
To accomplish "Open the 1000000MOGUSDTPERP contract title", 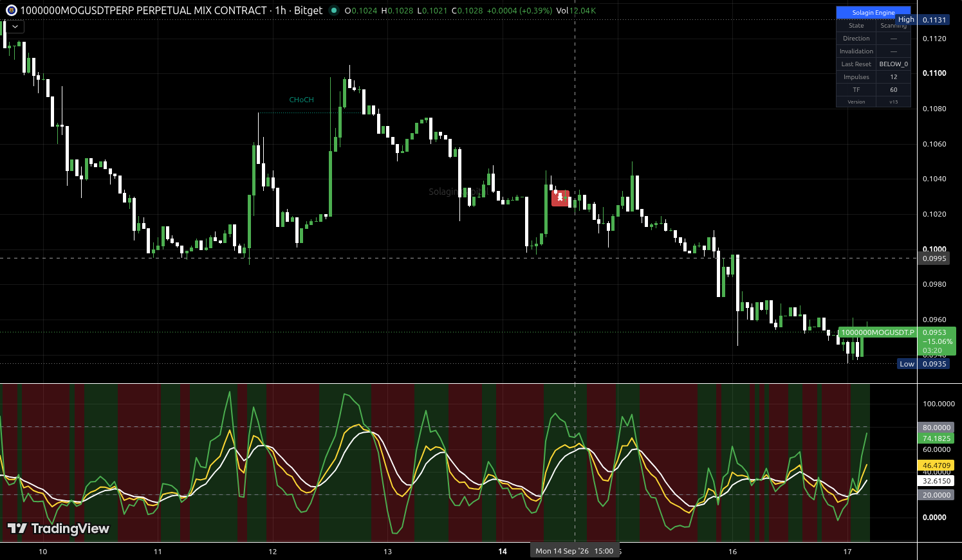I will click(143, 10).
